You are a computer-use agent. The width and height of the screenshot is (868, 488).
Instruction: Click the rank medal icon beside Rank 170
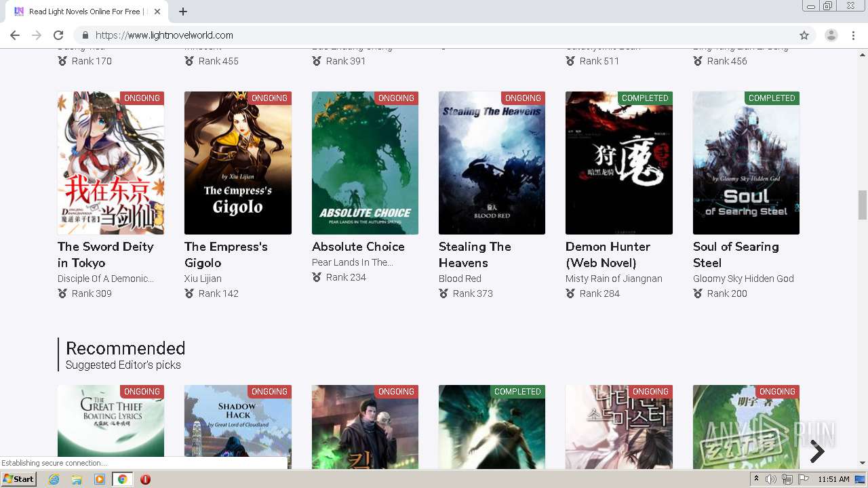click(62, 61)
